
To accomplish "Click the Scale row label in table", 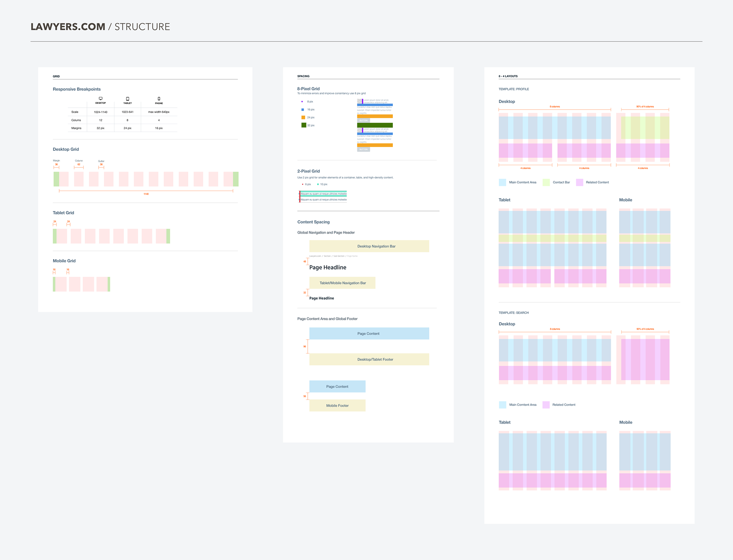I will pos(75,112).
